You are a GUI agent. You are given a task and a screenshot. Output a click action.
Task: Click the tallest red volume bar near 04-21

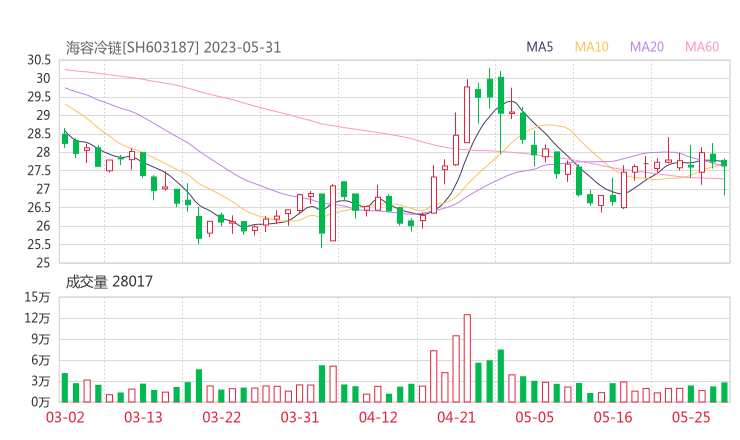(467, 358)
